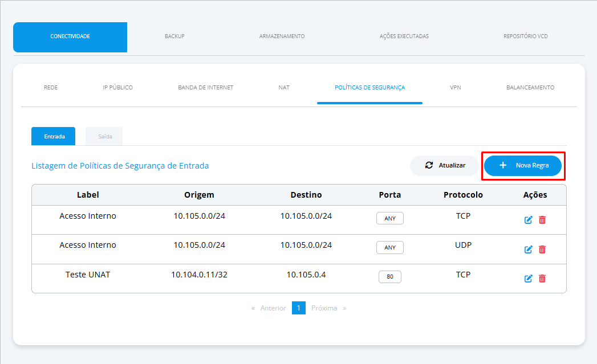The width and height of the screenshot is (597, 364).
Task: Click the Label column header
Action: click(88, 195)
